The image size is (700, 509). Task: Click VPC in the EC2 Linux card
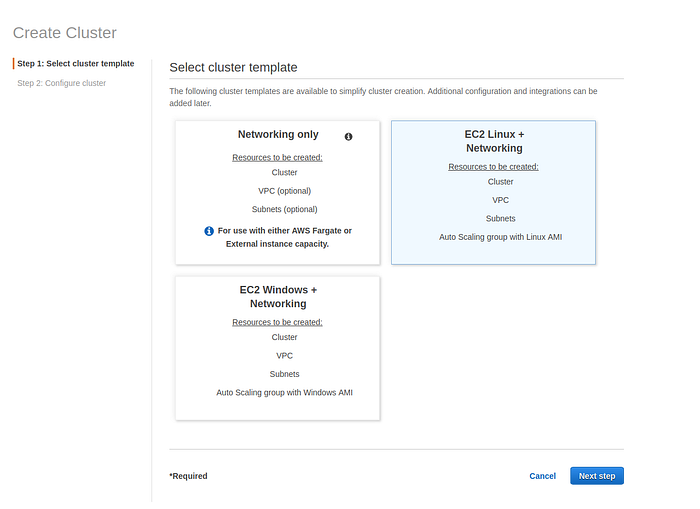[500, 200]
